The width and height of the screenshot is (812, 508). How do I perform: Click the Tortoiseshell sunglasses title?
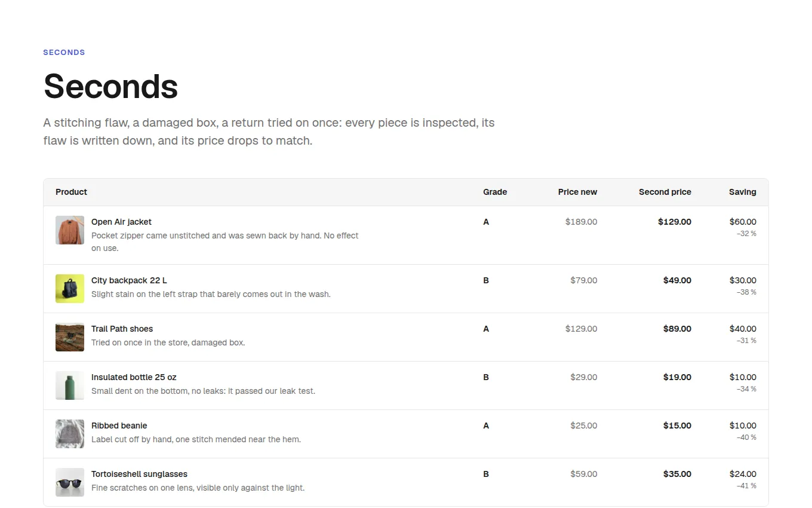(139, 474)
